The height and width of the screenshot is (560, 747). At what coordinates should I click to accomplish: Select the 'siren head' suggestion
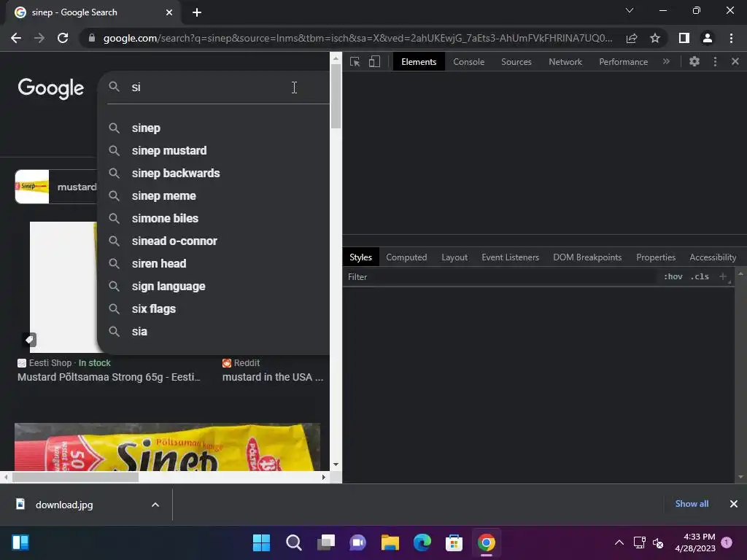214,264
